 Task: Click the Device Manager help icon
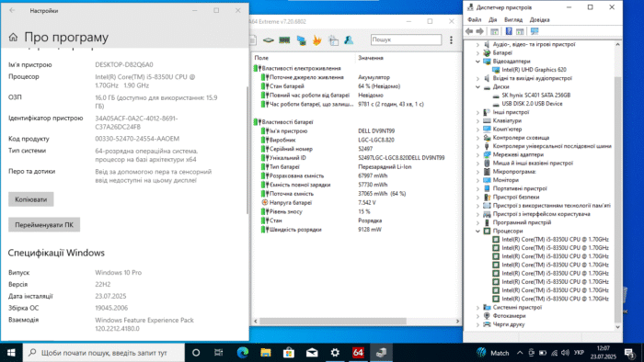509,31
